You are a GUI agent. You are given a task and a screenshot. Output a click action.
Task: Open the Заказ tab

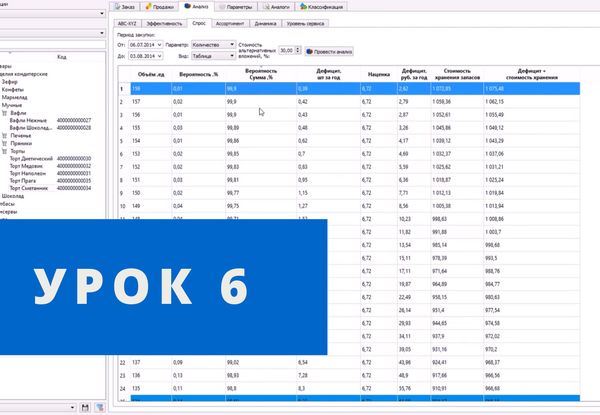pos(125,7)
